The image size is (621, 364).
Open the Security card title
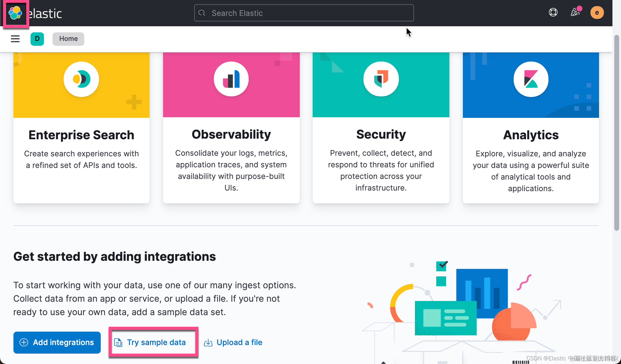click(381, 134)
